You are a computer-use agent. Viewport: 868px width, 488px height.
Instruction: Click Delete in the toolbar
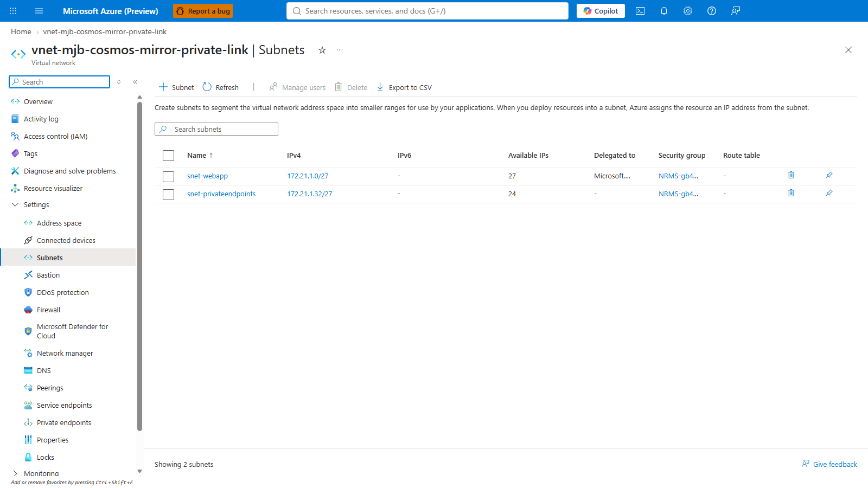351,87
